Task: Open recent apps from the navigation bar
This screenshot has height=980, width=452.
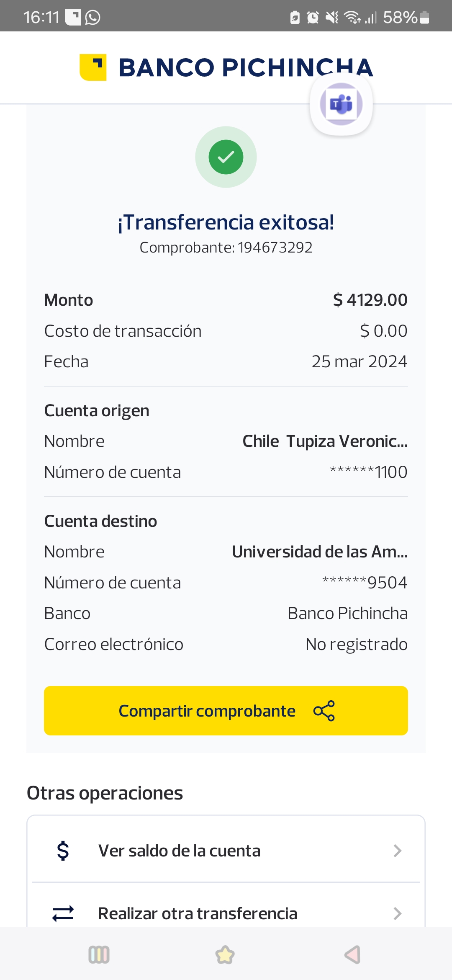Action: pos(99,955)
